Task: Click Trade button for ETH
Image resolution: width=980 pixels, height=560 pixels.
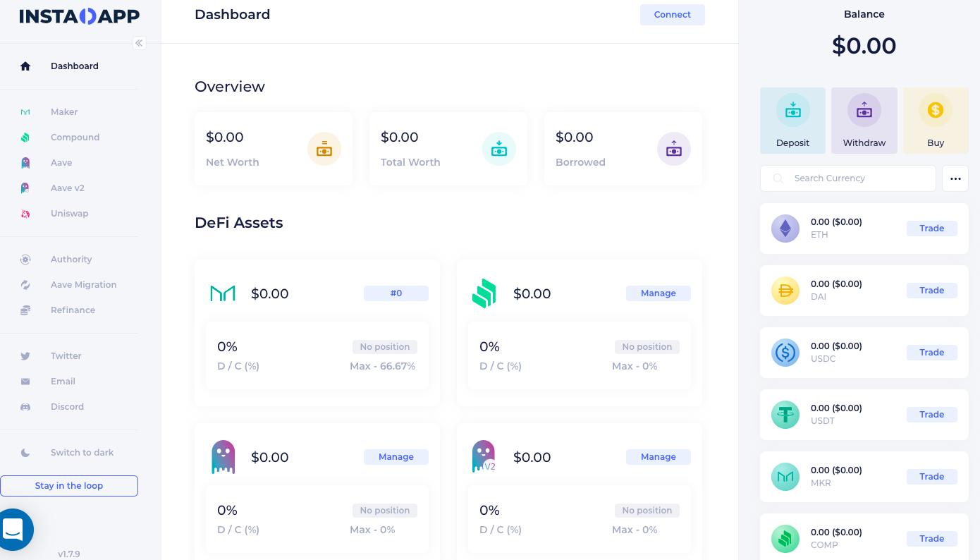Action: coord(931,229)
